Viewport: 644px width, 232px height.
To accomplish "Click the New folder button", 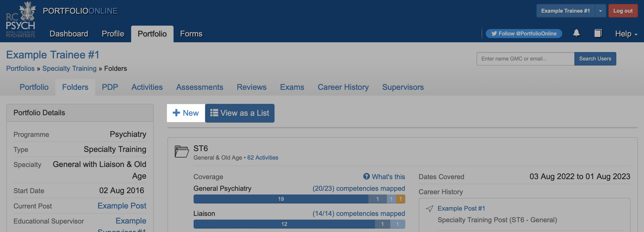I will (186, 113).
